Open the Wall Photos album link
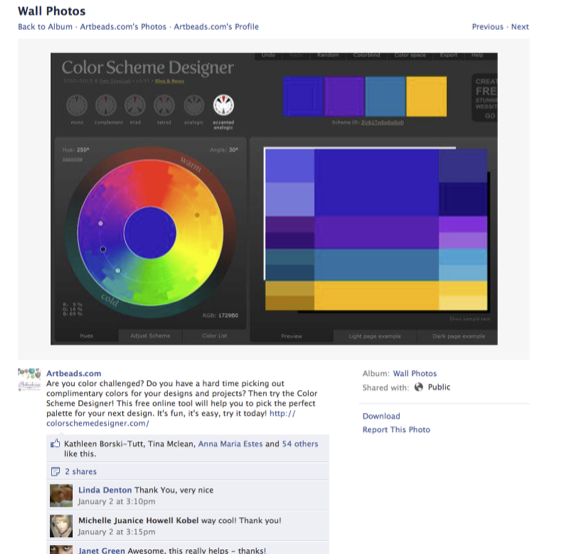Screen dimensions: 580x554 tap(415, 374)
